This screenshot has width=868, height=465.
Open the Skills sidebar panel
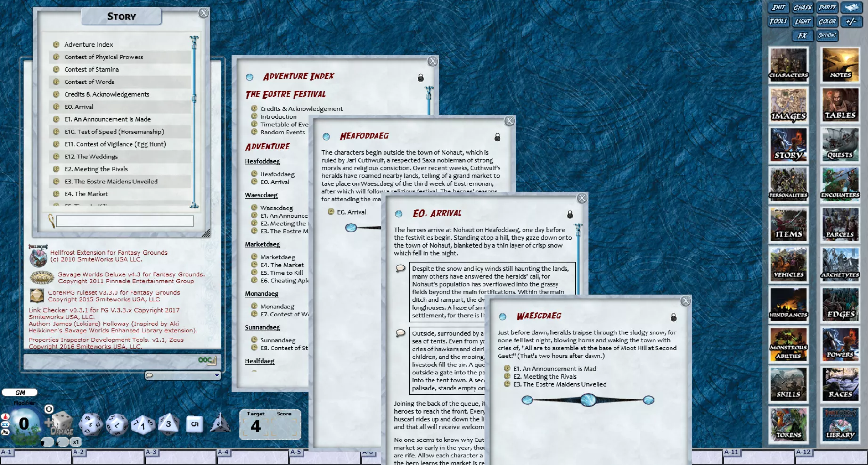coord(788,385)
